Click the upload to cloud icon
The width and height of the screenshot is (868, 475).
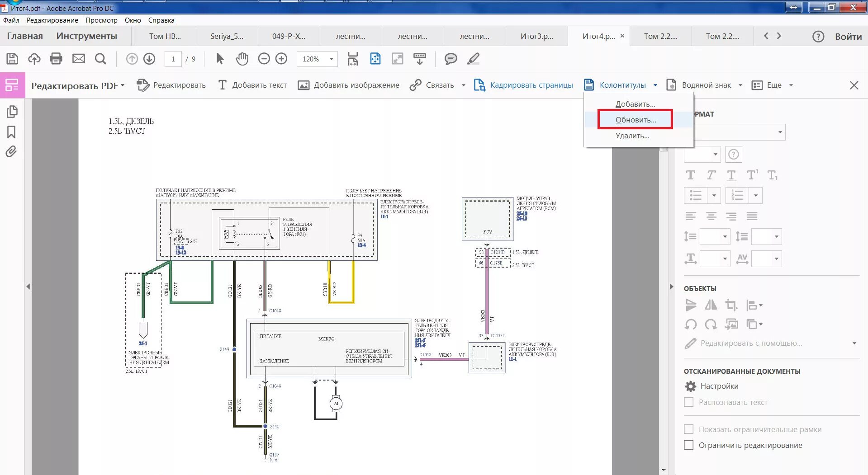pyautogui.click(x=34, y=59)
